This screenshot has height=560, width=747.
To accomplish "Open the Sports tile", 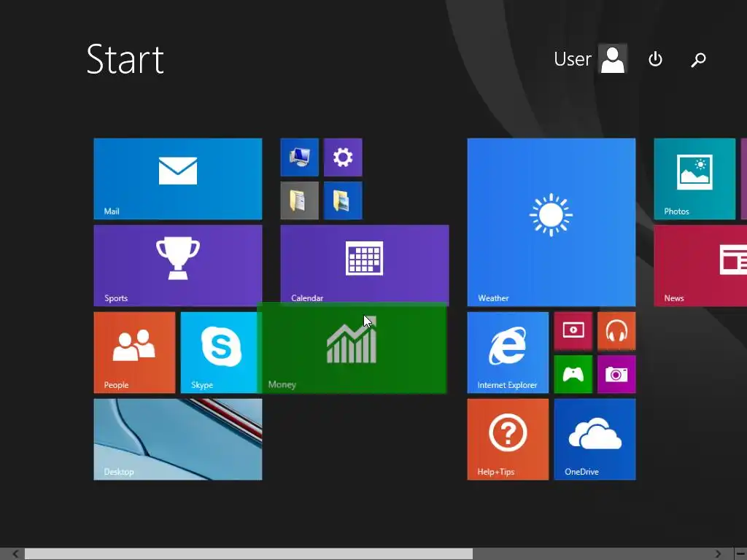I will (x=178, y=265).
